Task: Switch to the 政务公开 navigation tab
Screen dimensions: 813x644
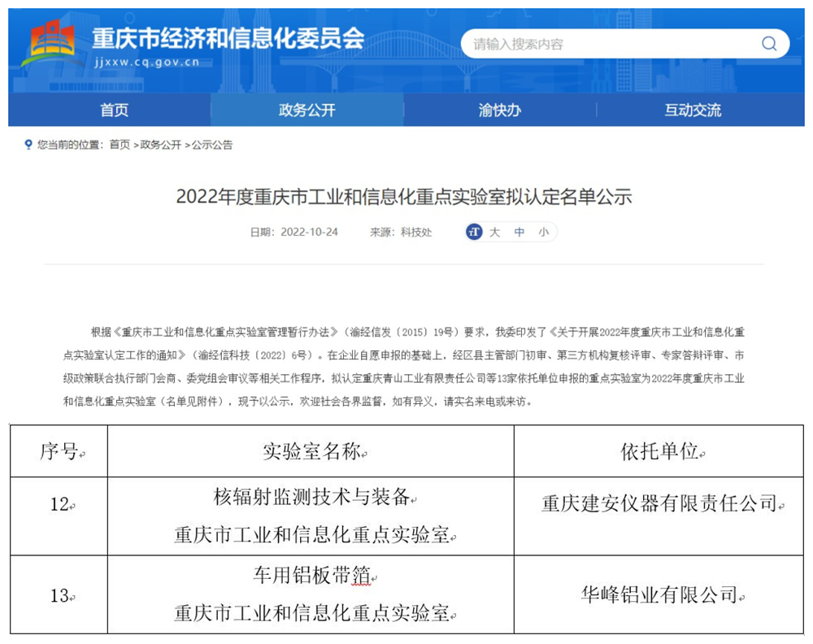Action: pos(307,111)
